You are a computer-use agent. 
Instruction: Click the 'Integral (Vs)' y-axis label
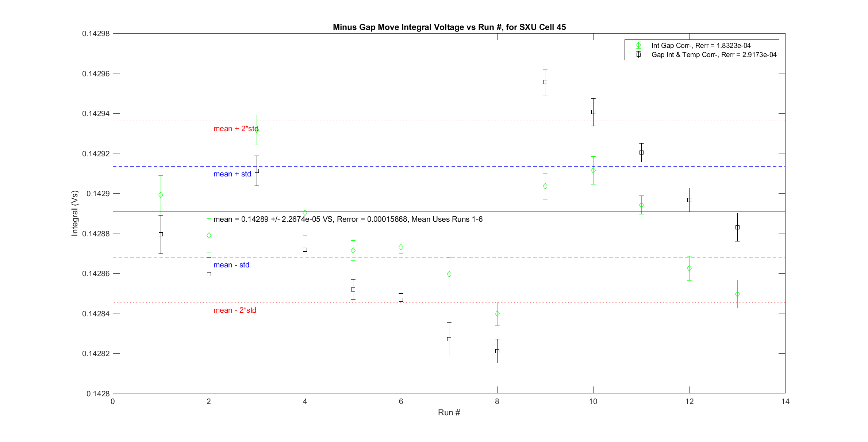74,213
